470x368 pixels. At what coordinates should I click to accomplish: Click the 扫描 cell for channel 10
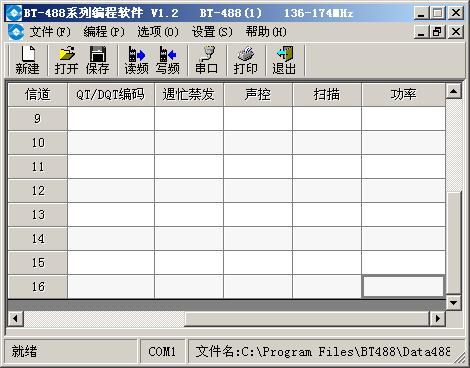click(x=327, y=143)
